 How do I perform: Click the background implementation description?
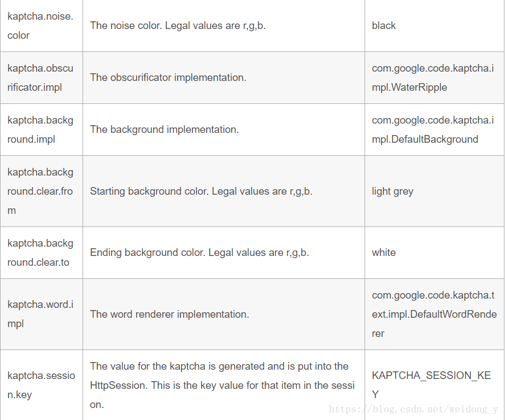[x=164, y=130]
